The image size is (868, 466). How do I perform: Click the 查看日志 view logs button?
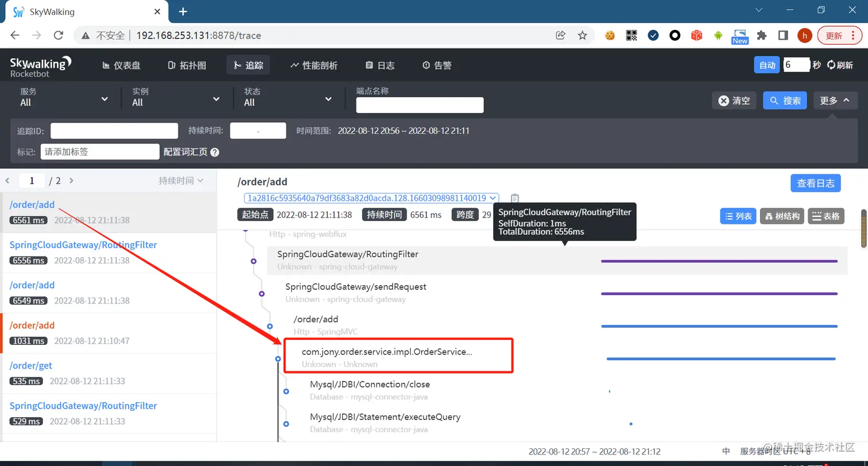click(816, 183)
